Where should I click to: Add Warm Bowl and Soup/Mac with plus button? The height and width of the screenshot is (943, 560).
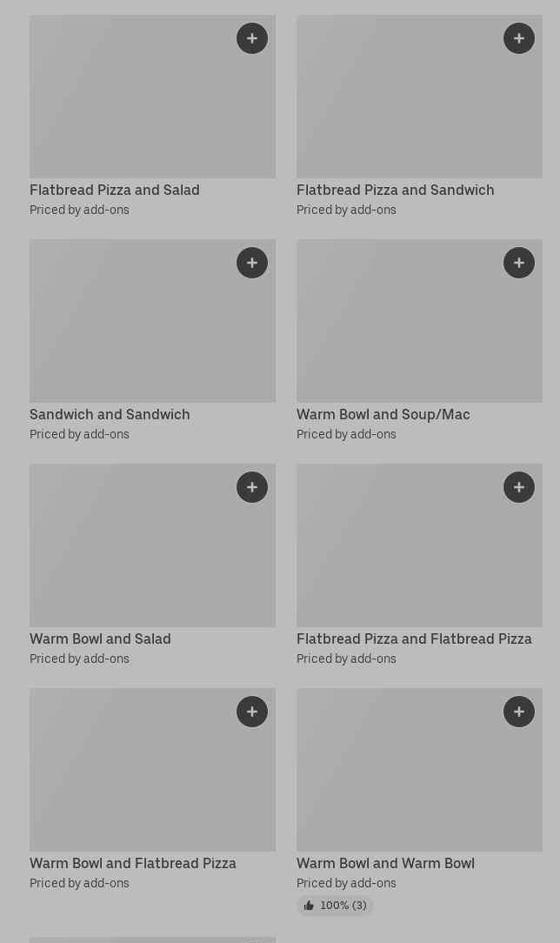(x=519, y=263)
